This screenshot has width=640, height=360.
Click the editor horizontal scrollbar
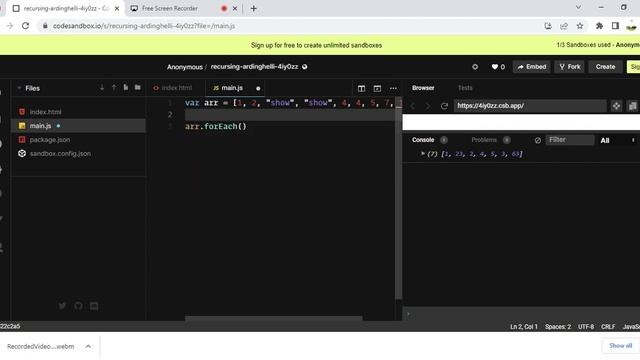[x=273, y=318]
